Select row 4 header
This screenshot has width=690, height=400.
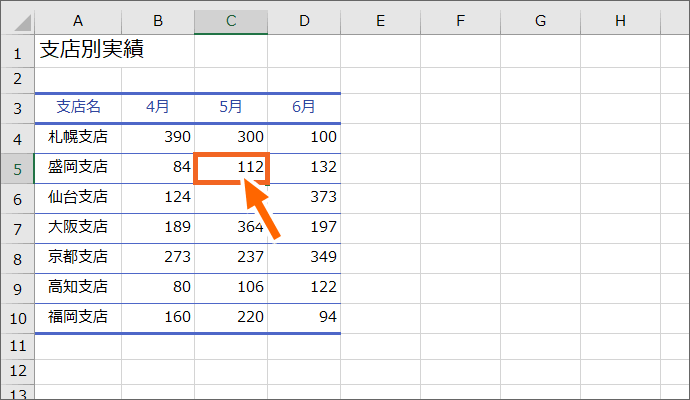(x=18, y=139)
